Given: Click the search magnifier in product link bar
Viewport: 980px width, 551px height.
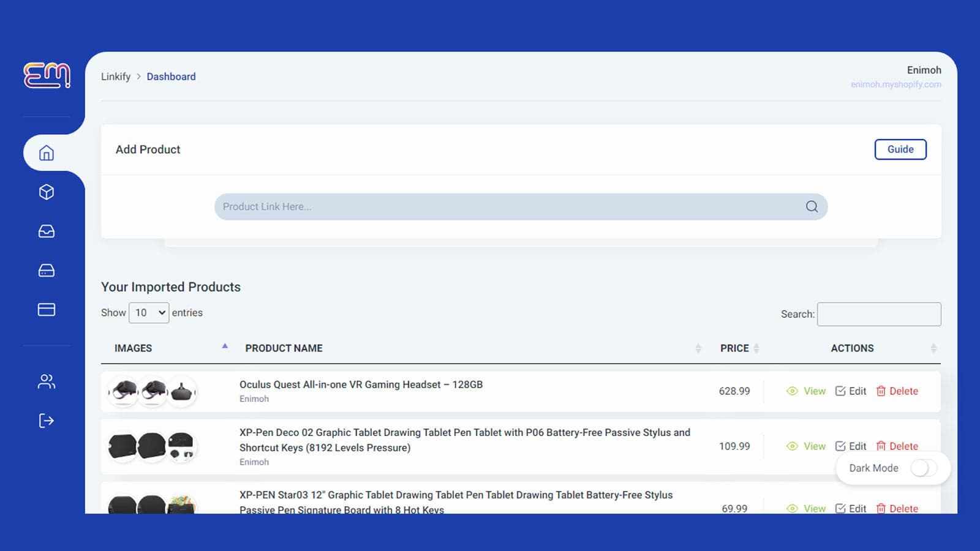Looking at the screenshot, I should [812, 206].
